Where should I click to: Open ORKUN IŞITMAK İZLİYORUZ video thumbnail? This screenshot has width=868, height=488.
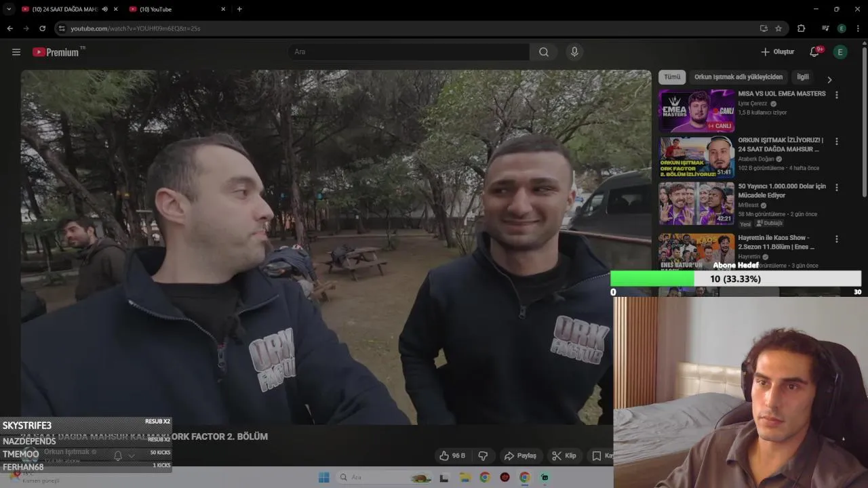[696, 157]
